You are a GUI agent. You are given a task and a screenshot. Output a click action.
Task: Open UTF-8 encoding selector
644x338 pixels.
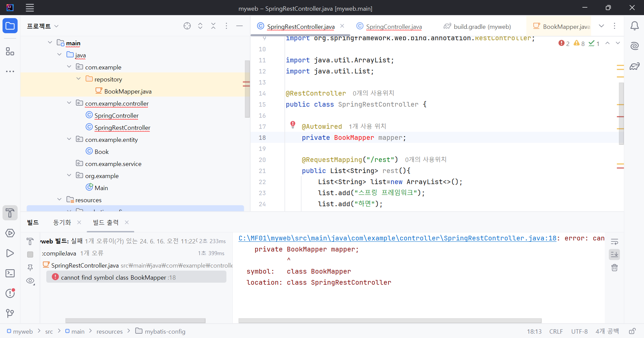tap(579, 331)
